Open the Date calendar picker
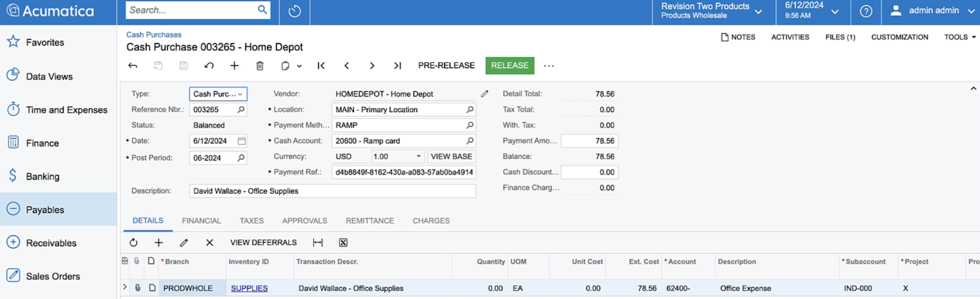The width and height of the screenshot is (980, 299). click(x=241, y=141)
